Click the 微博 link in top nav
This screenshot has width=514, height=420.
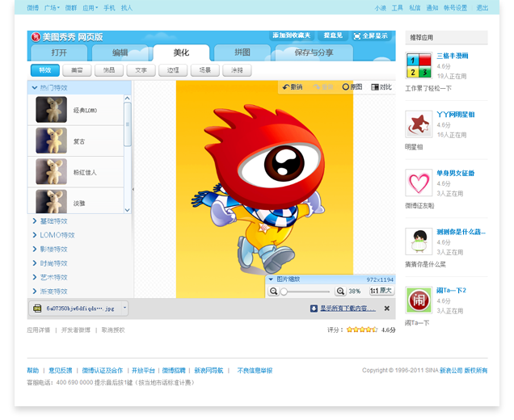(x=33, y=8)
